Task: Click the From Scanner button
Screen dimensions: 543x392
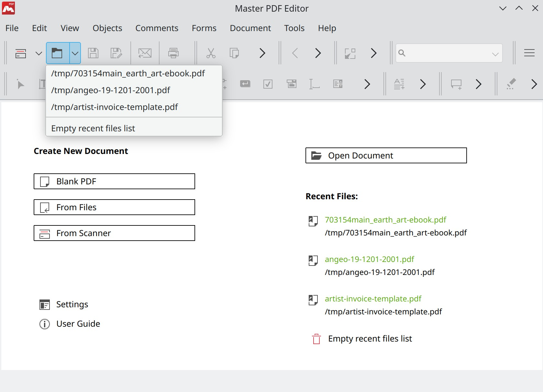Action: tap(114, 233)
